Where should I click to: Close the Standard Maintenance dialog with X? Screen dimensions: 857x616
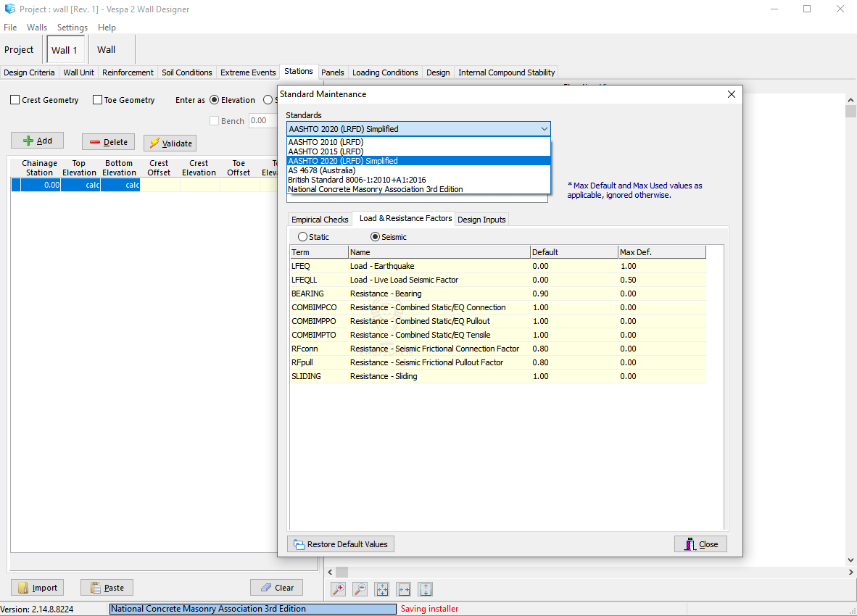coord(732,94)
